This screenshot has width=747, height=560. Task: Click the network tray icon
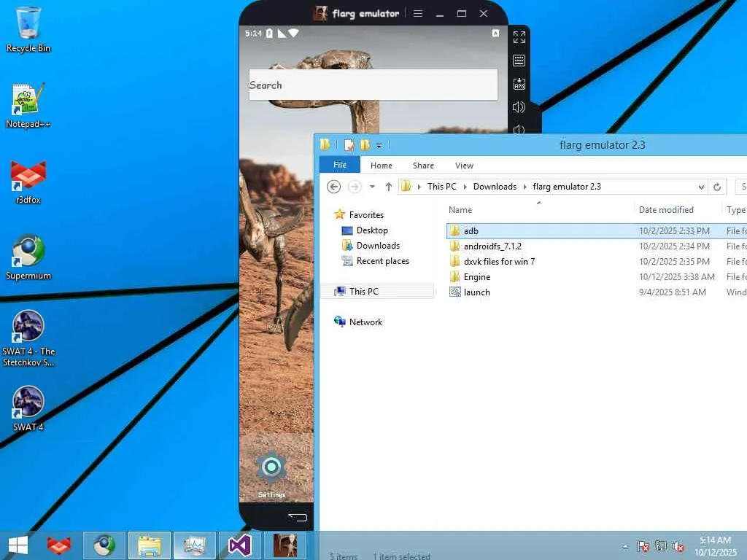(x=660, y=546)
